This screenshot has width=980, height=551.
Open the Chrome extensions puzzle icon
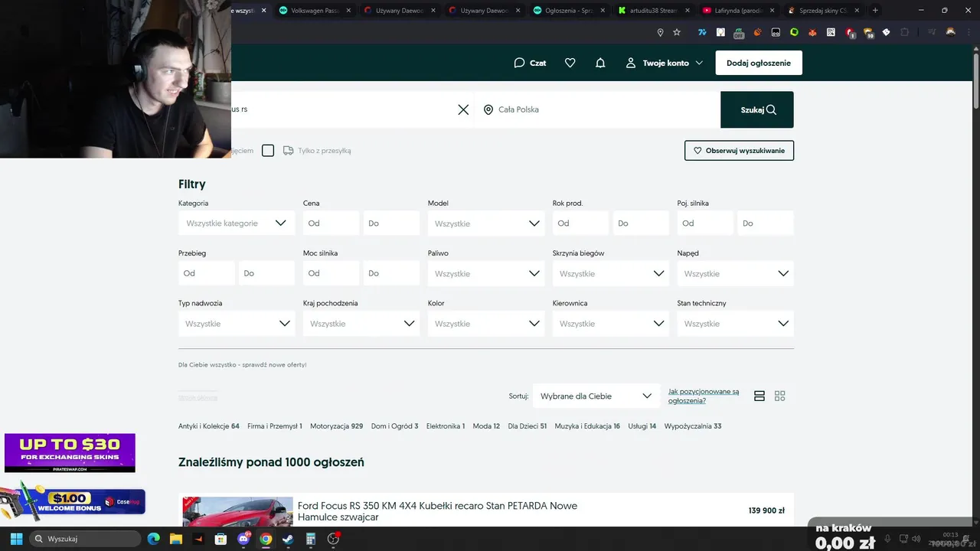(905, 32)
